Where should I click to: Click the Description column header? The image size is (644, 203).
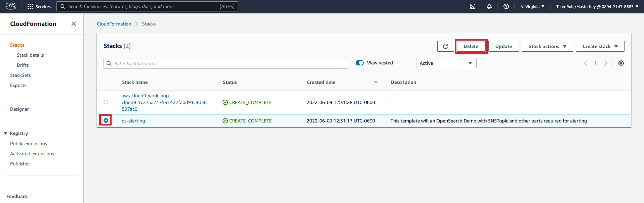tap(403, 82)
